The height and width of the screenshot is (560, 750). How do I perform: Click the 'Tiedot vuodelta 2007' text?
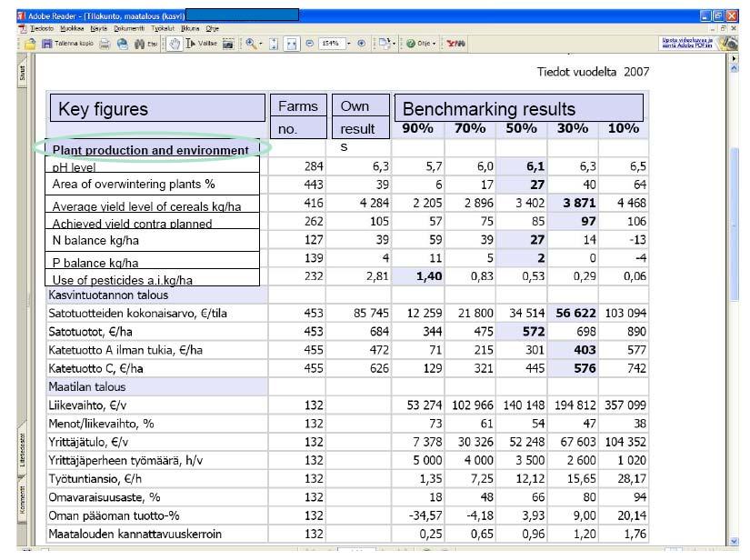click(593, 72)
